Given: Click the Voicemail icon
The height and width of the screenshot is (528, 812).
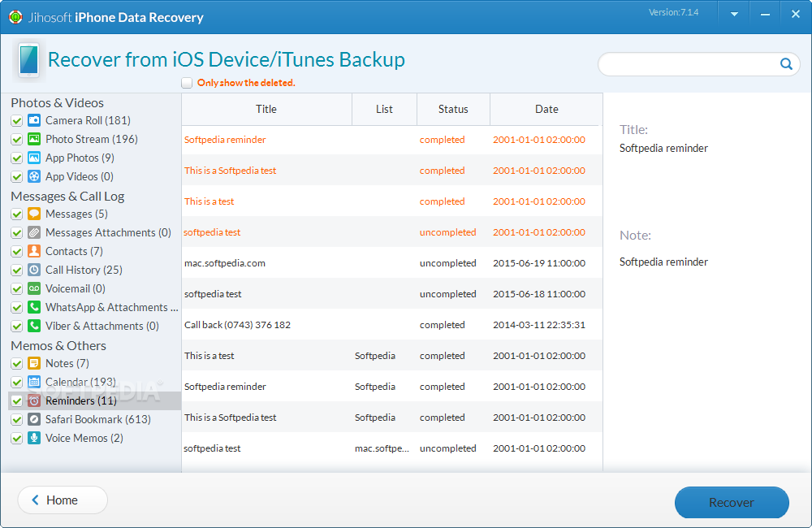Looking at the screenshot, I should (x=34, y=288).
